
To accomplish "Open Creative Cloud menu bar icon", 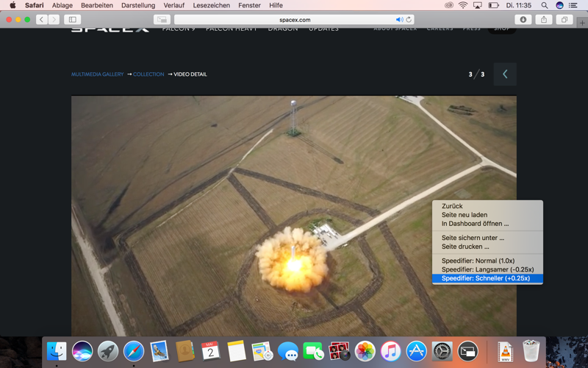I will pyautogui.click(x=449, y=5).
